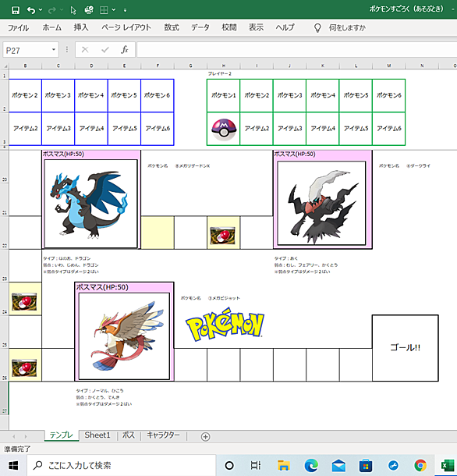Select the blue ポケモン6 cell
The height and width of the screenshot is (476, 457).
[x=158, y=95]
